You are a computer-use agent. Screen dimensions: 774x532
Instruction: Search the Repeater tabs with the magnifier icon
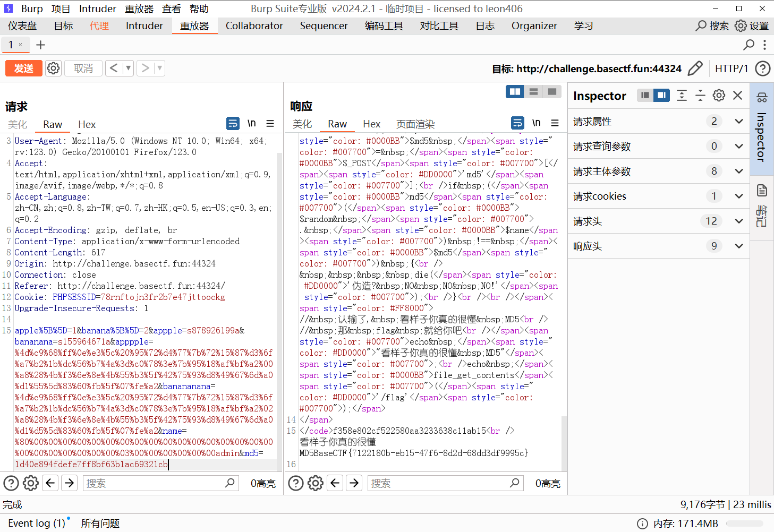click(749, 45)
